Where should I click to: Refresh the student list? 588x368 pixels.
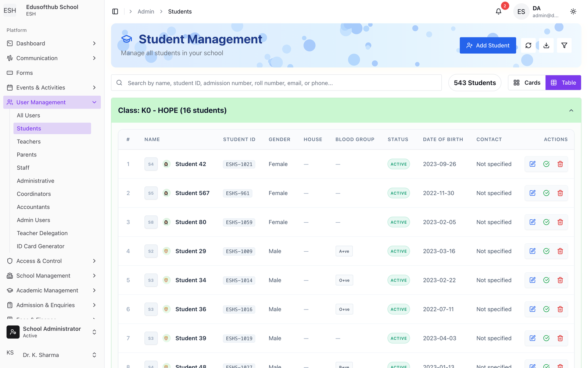click(x=528, y=45)
